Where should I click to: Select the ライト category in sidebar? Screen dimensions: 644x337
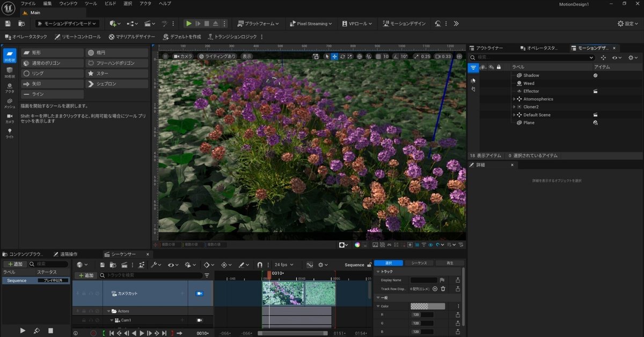(x=10, y=133)
